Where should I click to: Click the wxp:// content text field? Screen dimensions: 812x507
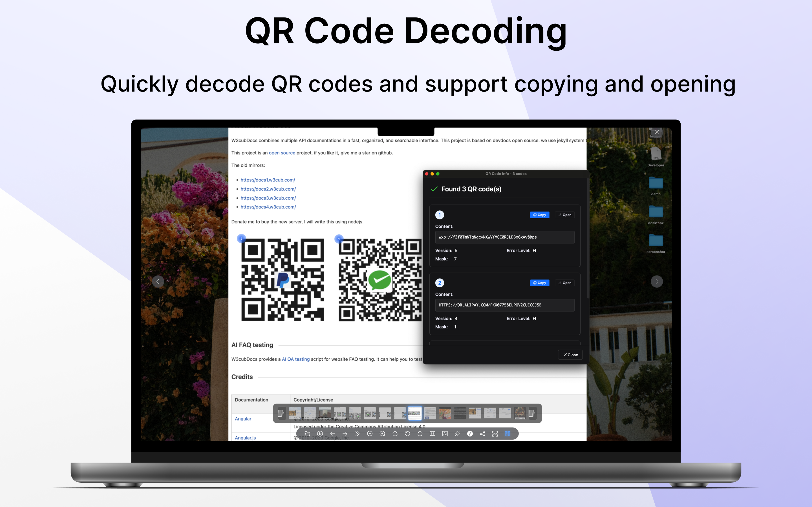pyautogui.click(x=504, y=237)
